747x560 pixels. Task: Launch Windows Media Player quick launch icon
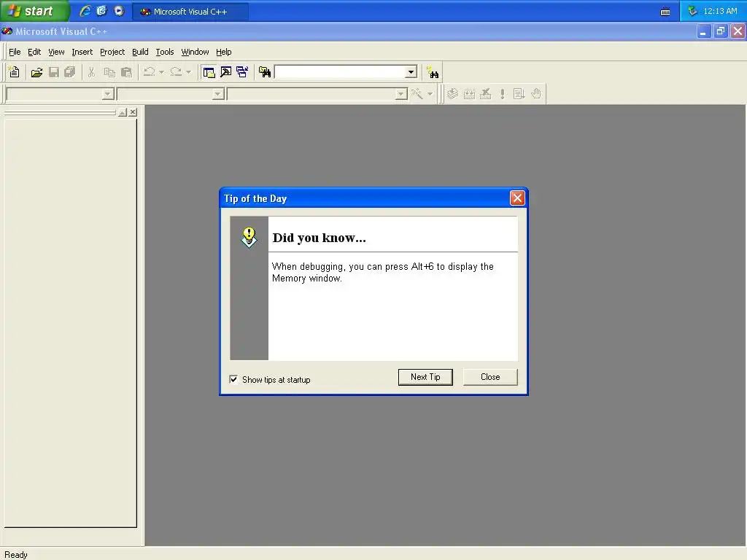[119, 11]
